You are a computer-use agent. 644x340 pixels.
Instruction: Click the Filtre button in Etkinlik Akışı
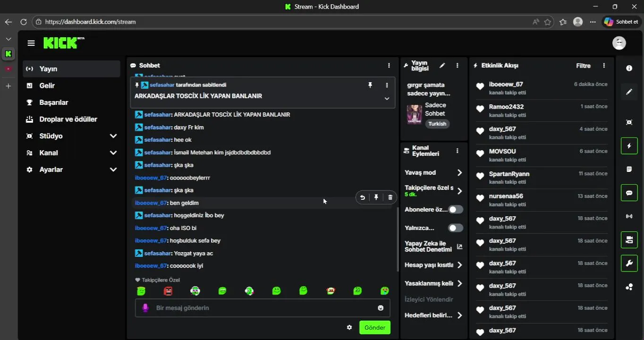click(x=583, y=66)
